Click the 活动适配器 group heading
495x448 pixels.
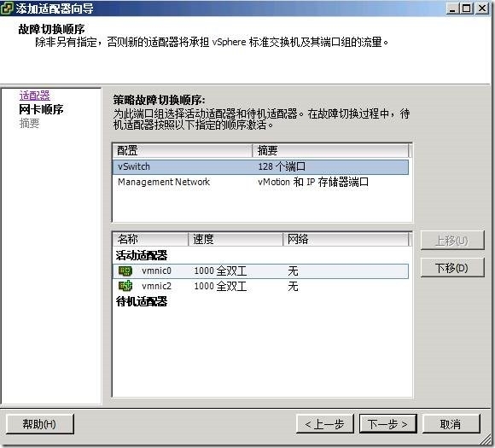[x=142, y=255]
